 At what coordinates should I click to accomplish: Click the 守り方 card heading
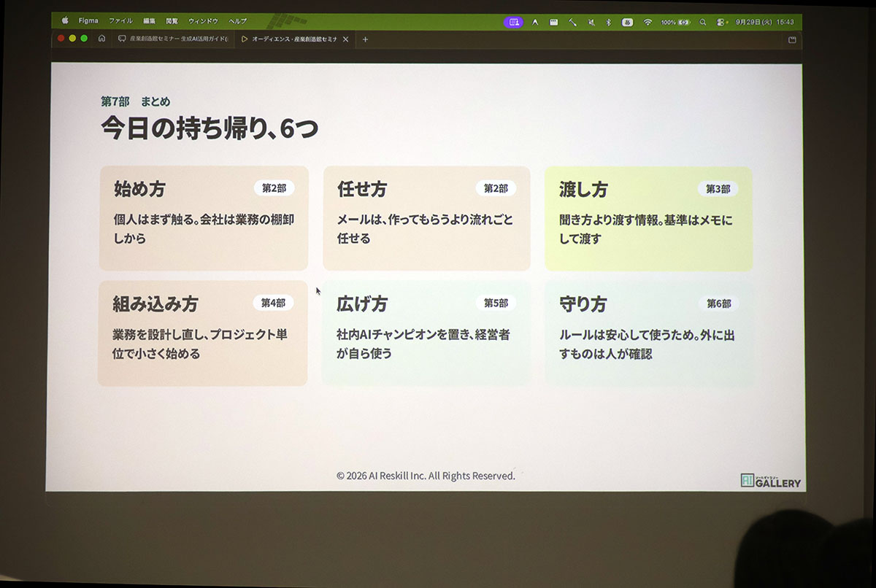(583, 304)
